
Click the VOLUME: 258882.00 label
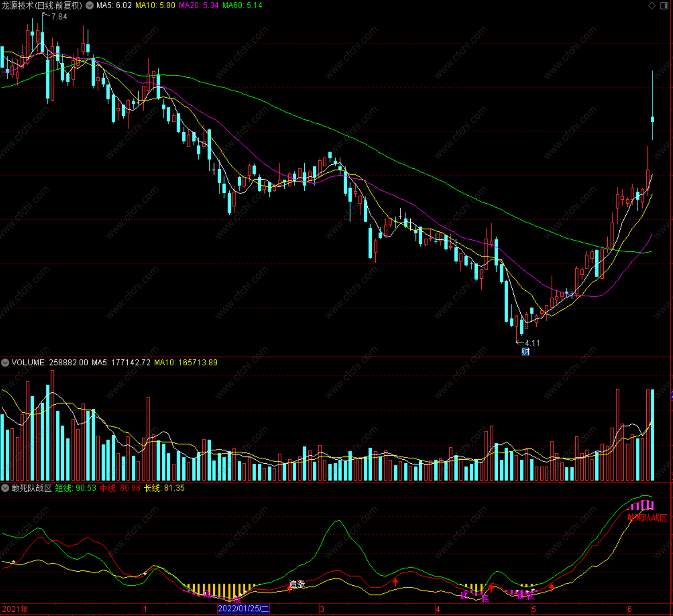(50, 362)
